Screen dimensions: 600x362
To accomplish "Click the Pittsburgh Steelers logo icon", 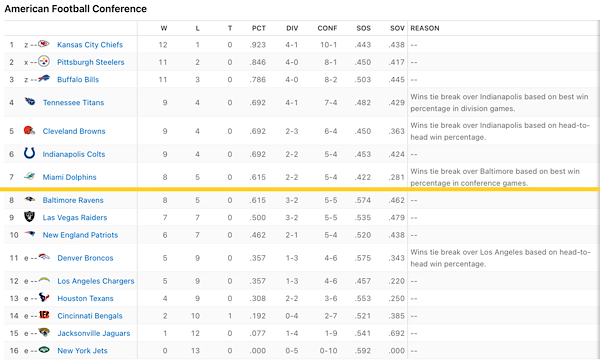I will (44, 61).
